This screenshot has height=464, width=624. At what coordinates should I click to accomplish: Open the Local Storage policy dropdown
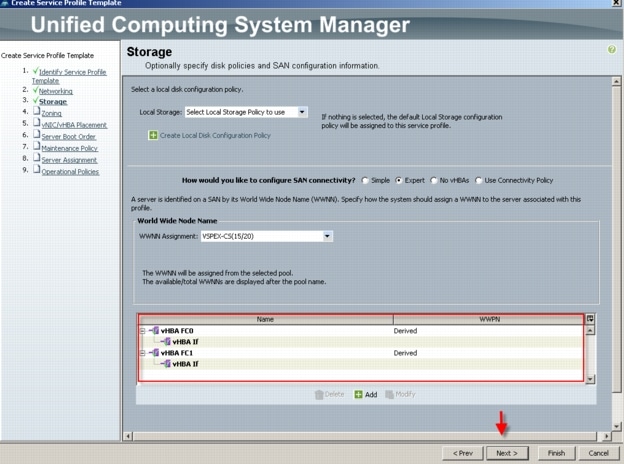tap(302, 112)
